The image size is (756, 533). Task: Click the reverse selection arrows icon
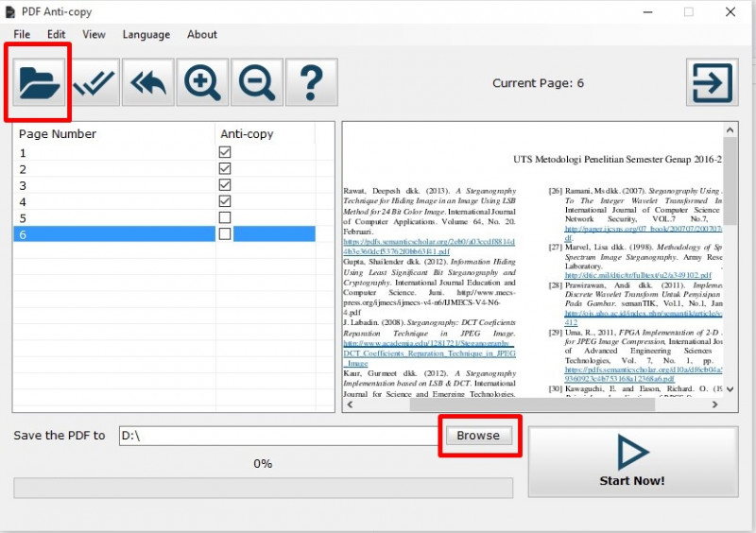tap(148, 82)
